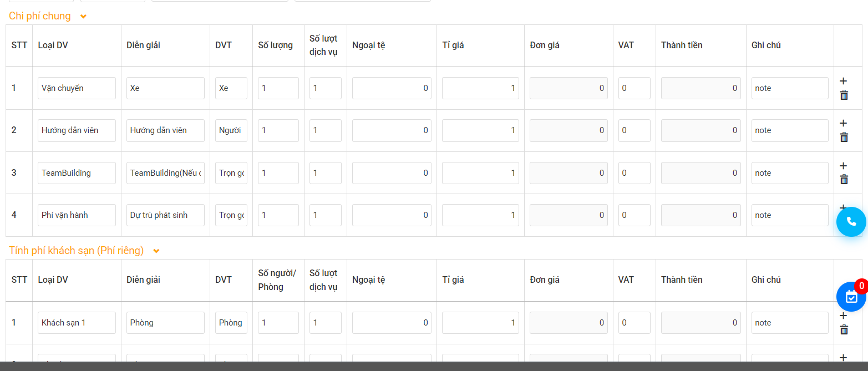Delete the Vận chuyển row with trash icon
Viewport: 868px width, 371px height.
(x=844, y=95)
